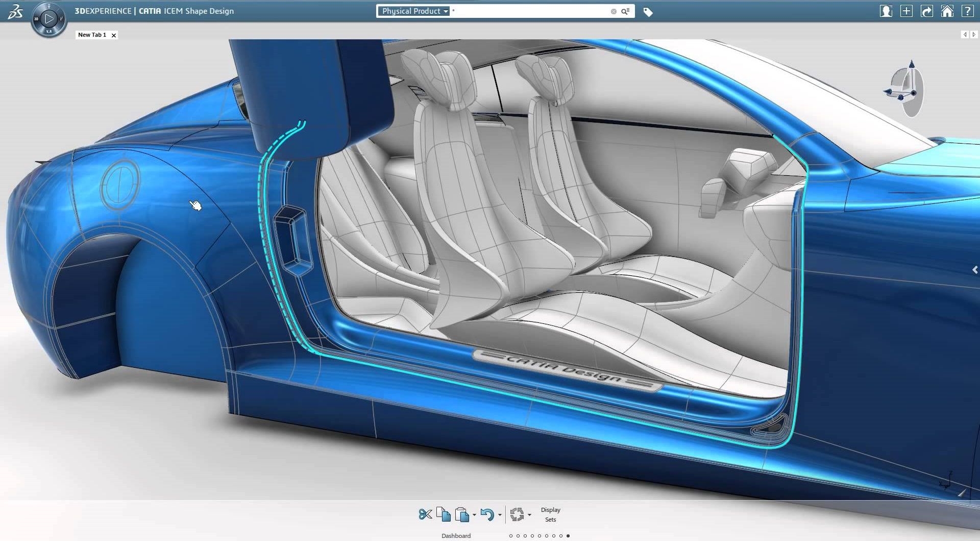Close the New Tab 1 tab
The width and height of the screenshot is (980, 541).
click(x=114, y=35)
